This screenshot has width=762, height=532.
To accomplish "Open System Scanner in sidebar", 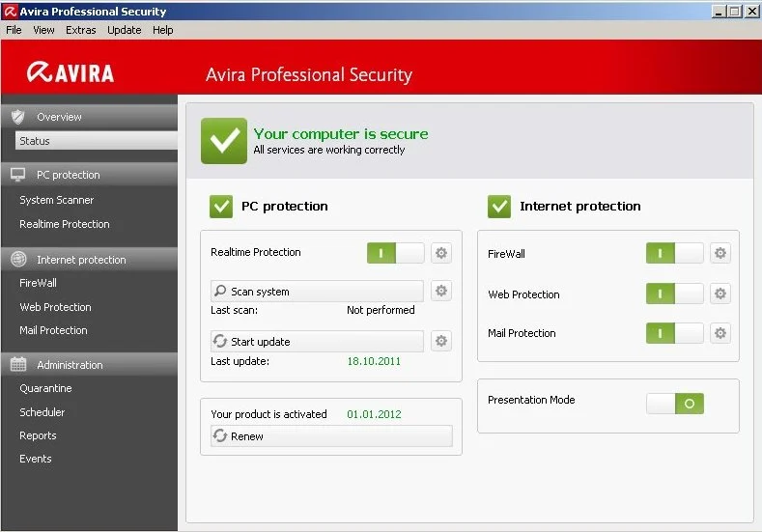I will [56, 200].
